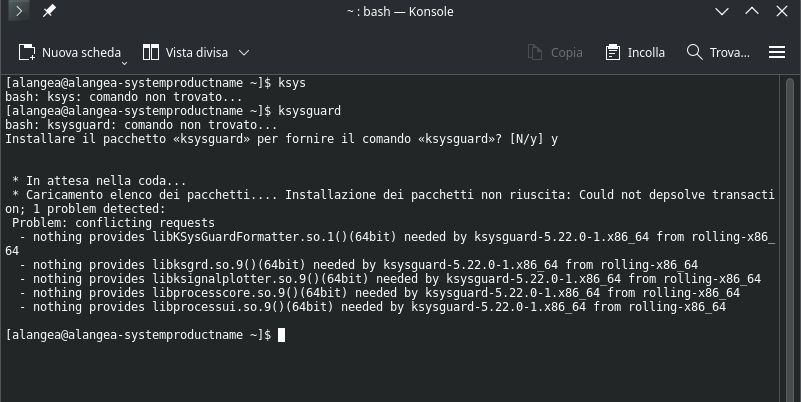Minimize the Konsole window
This screenshot has width=801, height=402.
[724, 11]
